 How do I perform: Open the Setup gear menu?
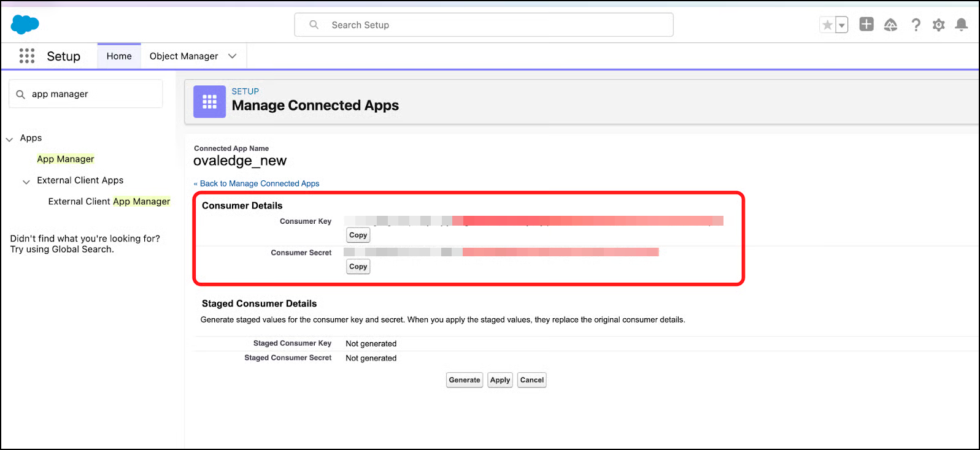pos(938,25)
